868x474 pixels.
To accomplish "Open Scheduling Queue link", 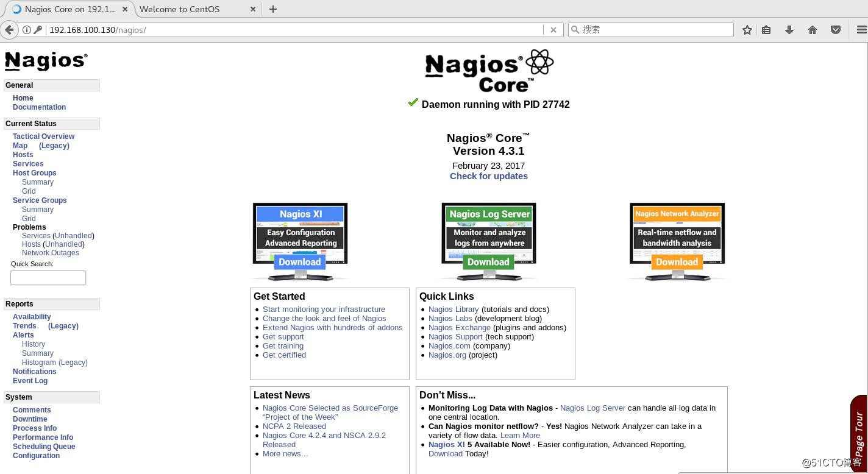I will tap(44, 447).
